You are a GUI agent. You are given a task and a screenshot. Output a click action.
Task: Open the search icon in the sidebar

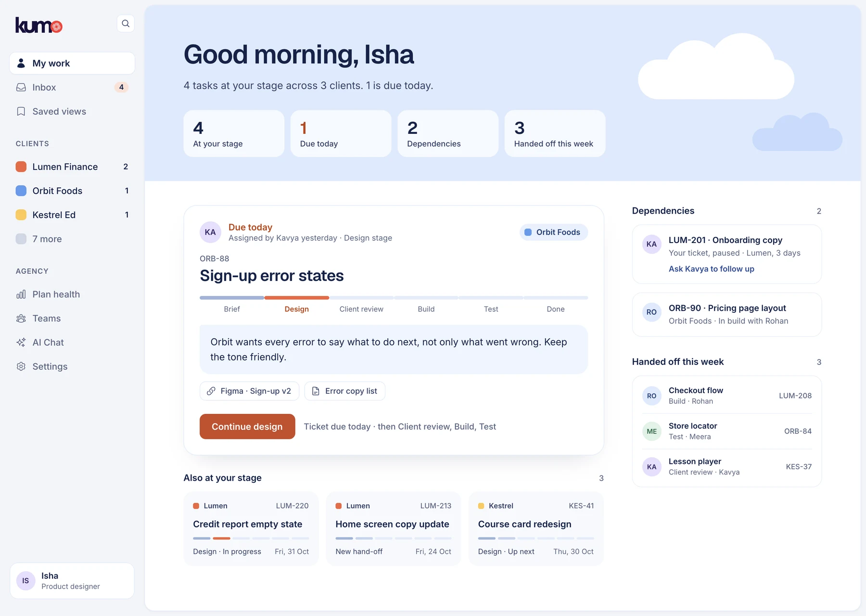tap(126, 24)
